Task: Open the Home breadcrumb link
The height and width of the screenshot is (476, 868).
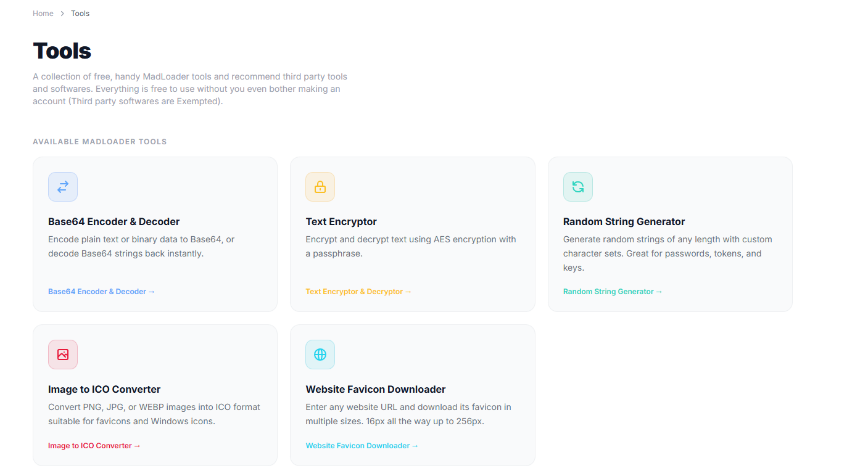Action: [x=43, y=13]
